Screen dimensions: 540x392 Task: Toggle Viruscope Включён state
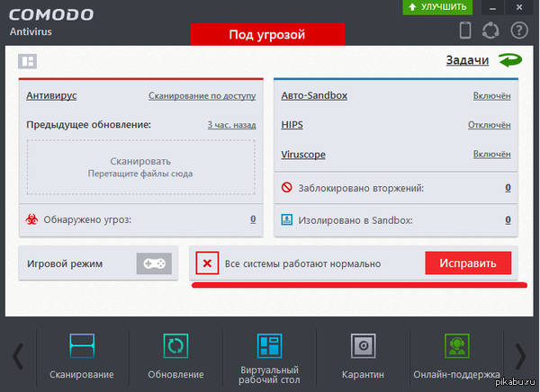[491, 155]
